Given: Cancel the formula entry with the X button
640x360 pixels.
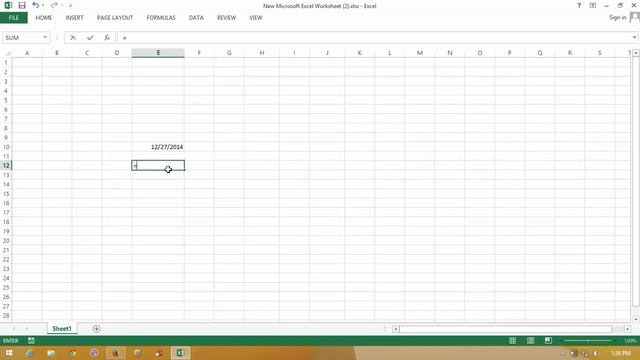Looking at the screenshot, I should (73, 38).
